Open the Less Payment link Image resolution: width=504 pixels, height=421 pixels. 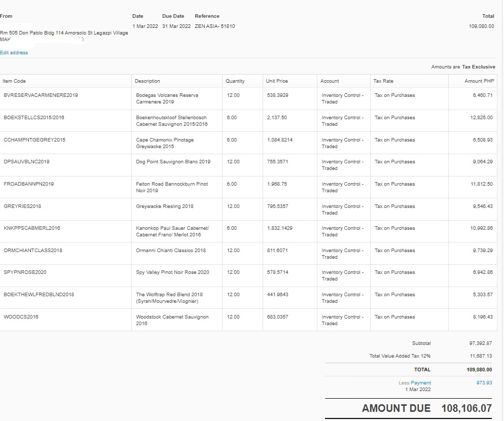click(420, 383)
